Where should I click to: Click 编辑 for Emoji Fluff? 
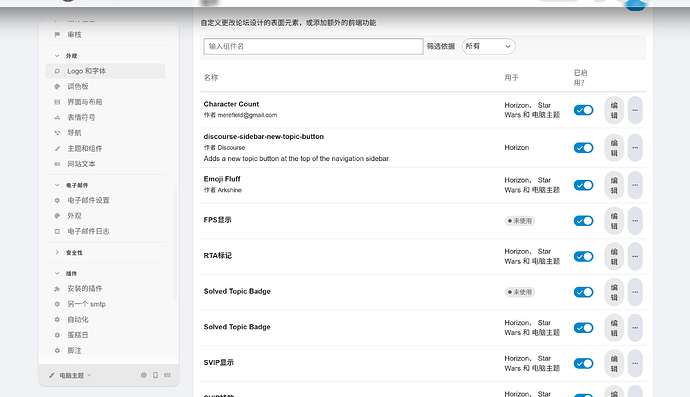[614, 185]
